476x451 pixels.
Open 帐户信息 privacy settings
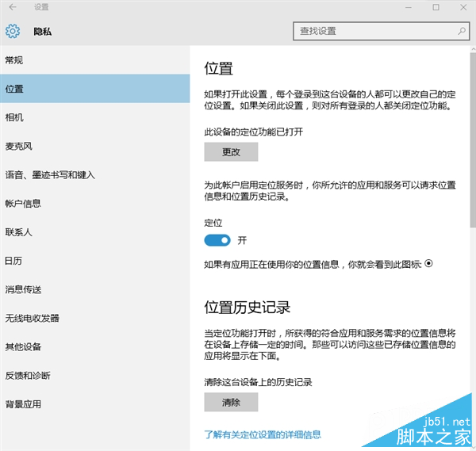pos(94,203)
